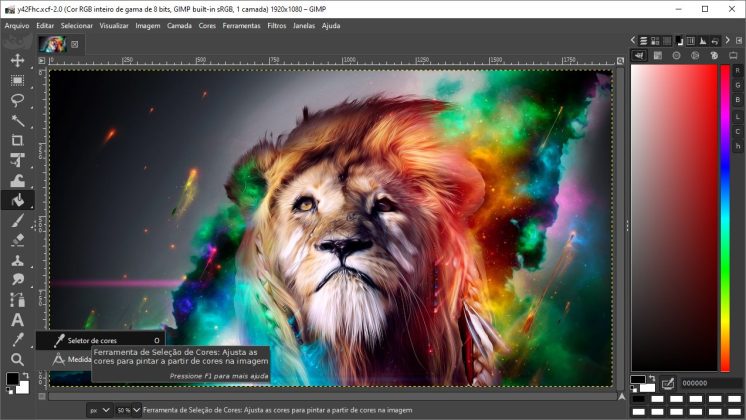Screen dimensions: 746x420
Task: Select the G channel radio button
Action: 737,85
